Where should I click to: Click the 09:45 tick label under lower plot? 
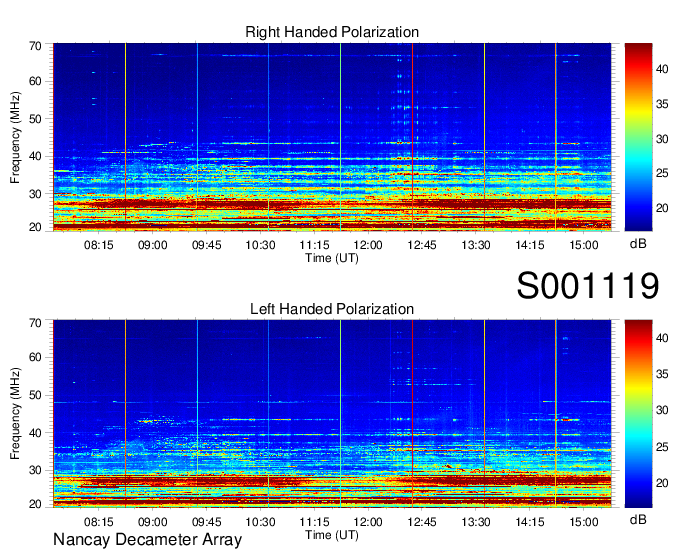[206, 522]
